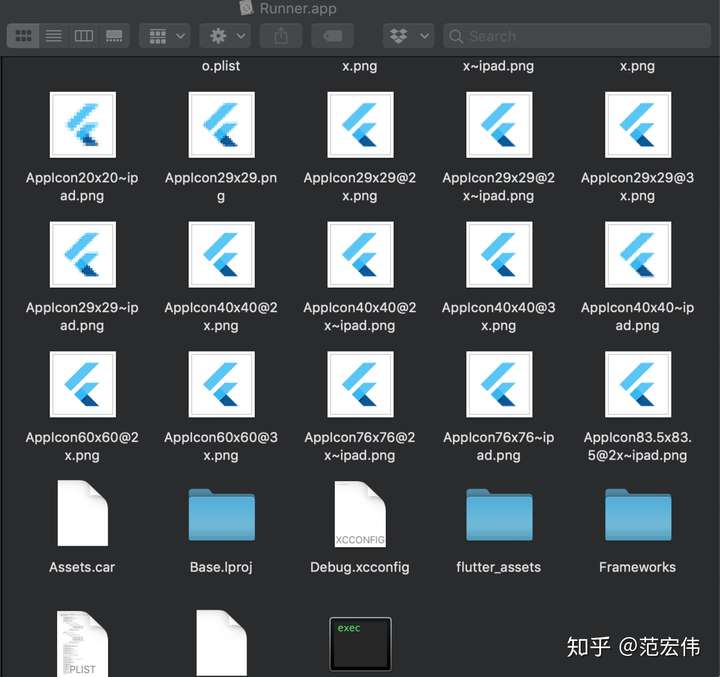Viewport: 720px width, 677px height.
Task: Switch Finder to column view
Action: [x=84, y=36]
